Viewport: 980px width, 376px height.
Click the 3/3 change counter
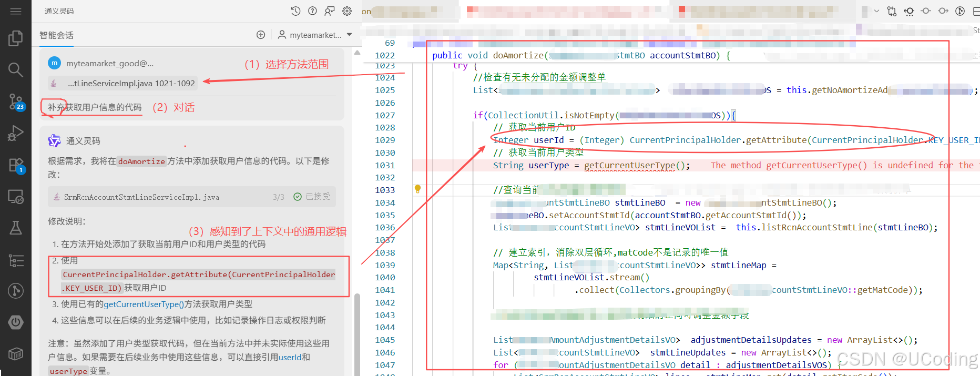(x=278, y=197)
